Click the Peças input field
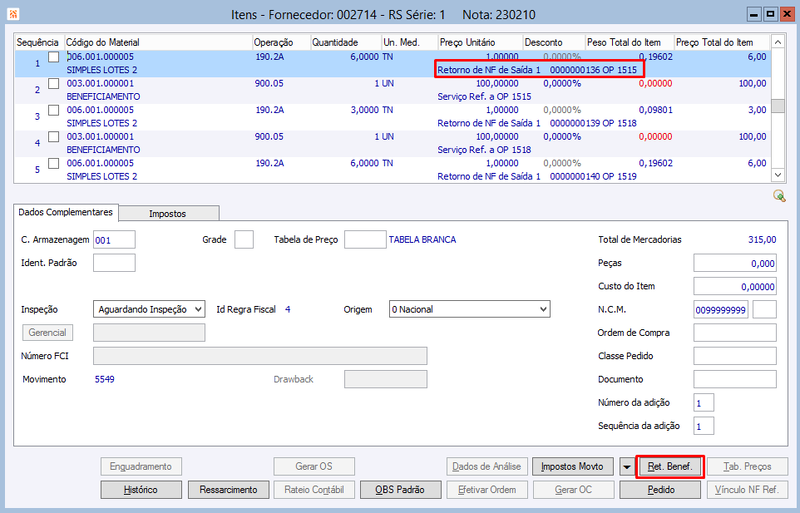800x513 pixels. coord(735,263)
